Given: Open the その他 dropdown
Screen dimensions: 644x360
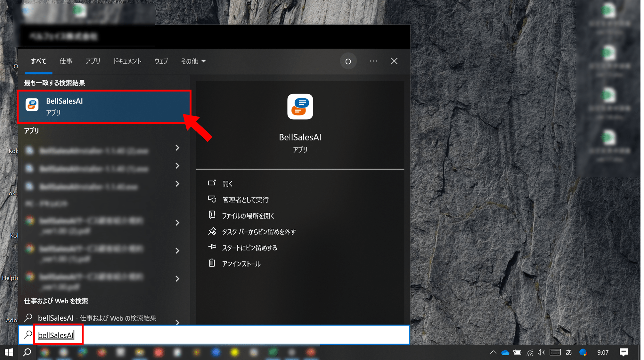Looking at the screenshot, I should (x=193, y=61).
